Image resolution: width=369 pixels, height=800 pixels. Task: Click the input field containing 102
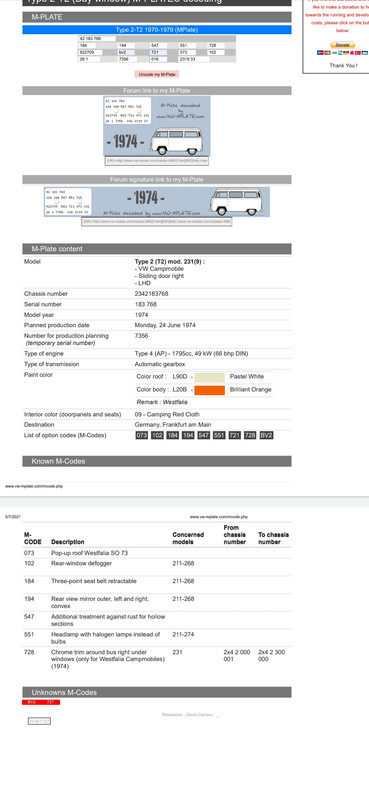coord(216,53)
